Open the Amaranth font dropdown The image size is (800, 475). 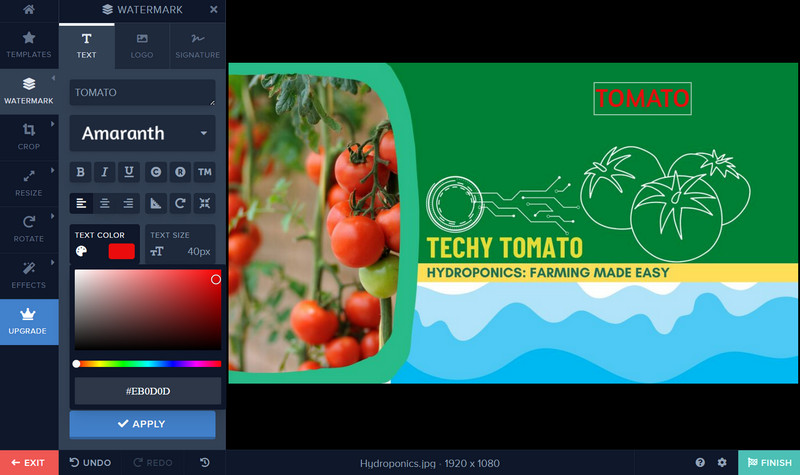[142, 133]
